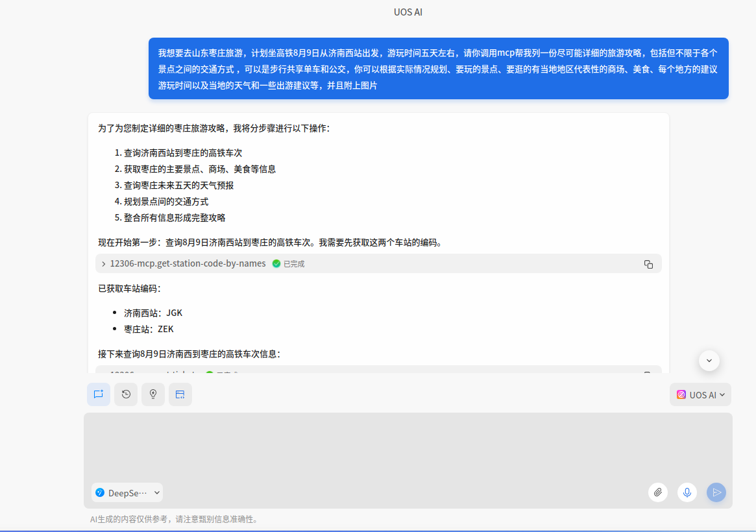
Task: Expand the 12306-mcp.get-station-code-by-names tool call
Action: (104, 263)
